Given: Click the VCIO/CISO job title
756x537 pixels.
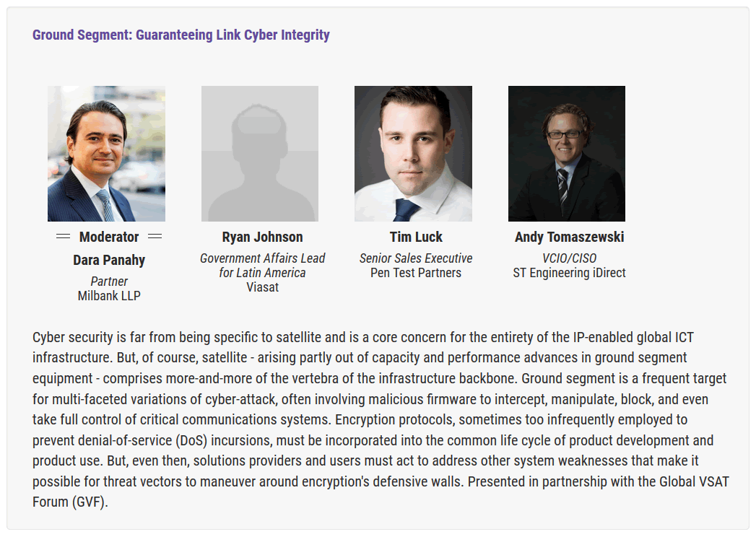Looking at the screenshot, I should [x=570, y=258].
